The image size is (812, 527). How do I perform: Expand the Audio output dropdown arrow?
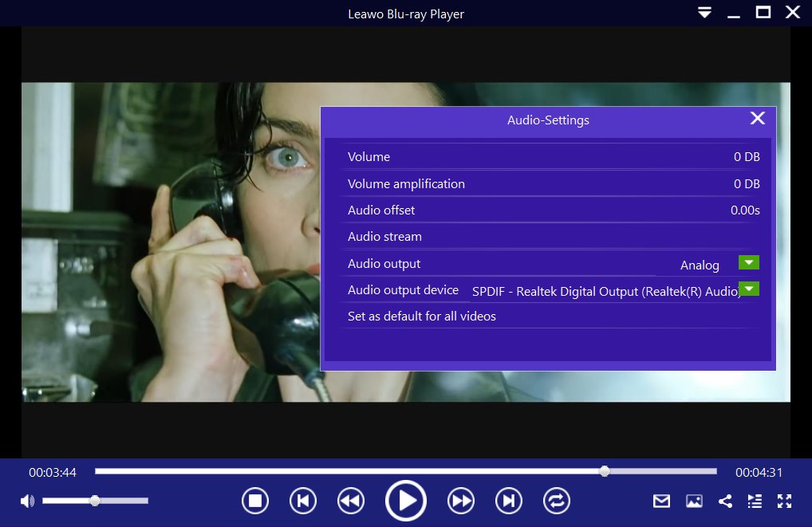[749, 262]
